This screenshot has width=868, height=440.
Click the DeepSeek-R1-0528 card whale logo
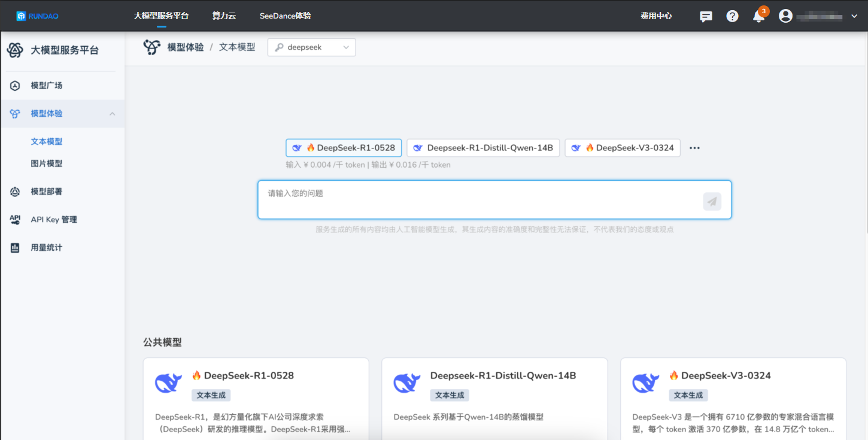[x=169, y=382]
